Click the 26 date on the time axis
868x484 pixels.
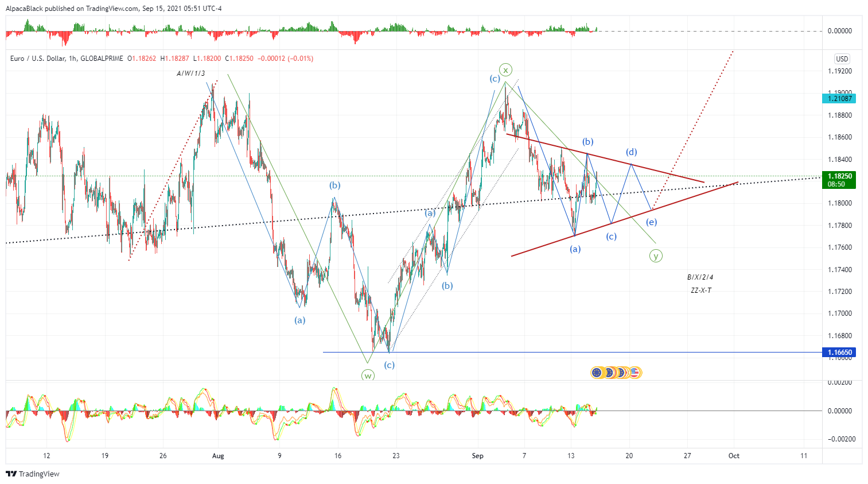click(163, 456)
